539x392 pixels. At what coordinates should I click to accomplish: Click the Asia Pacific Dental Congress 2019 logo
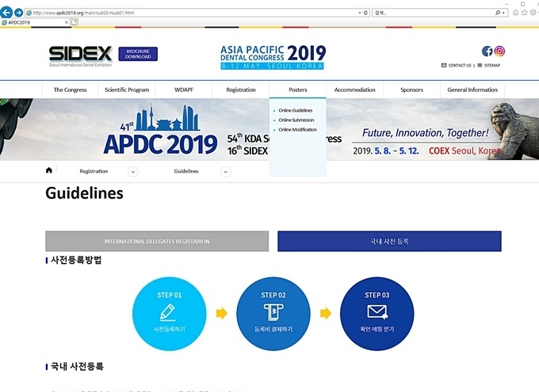pyautogui.click(x=273, y=57)
